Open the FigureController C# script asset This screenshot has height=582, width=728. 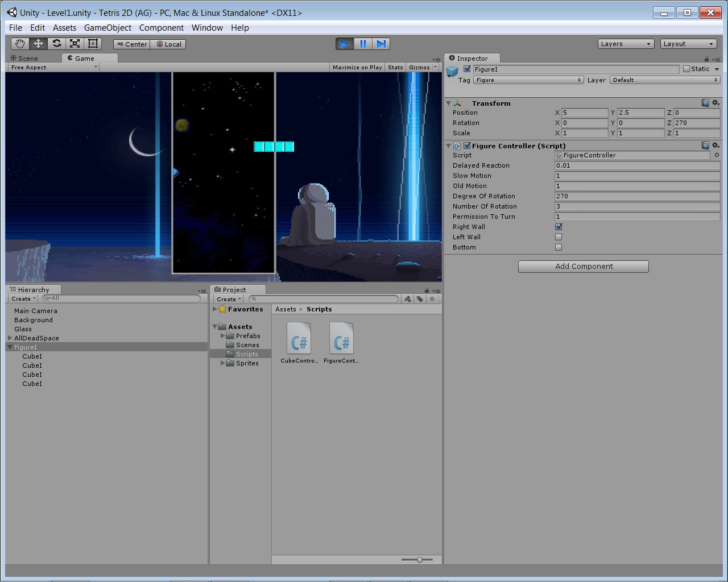tap(341, 339)
